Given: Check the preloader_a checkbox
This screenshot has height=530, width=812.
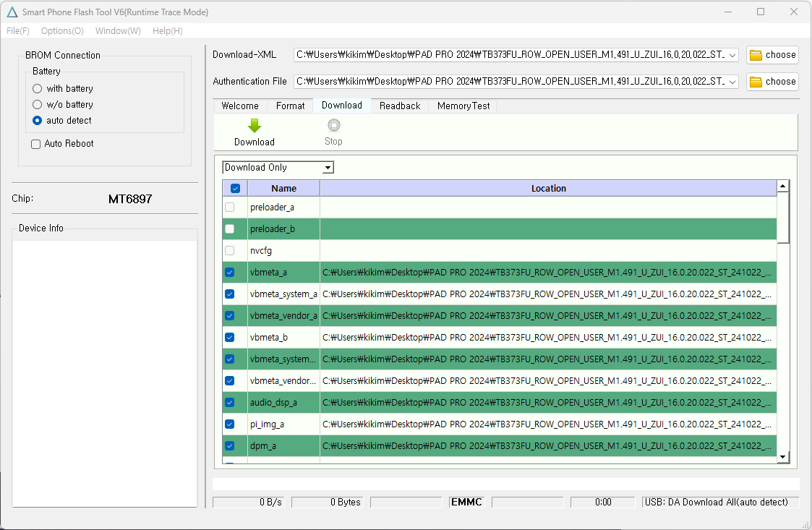Looking at the screenshot, I should 230,208.
